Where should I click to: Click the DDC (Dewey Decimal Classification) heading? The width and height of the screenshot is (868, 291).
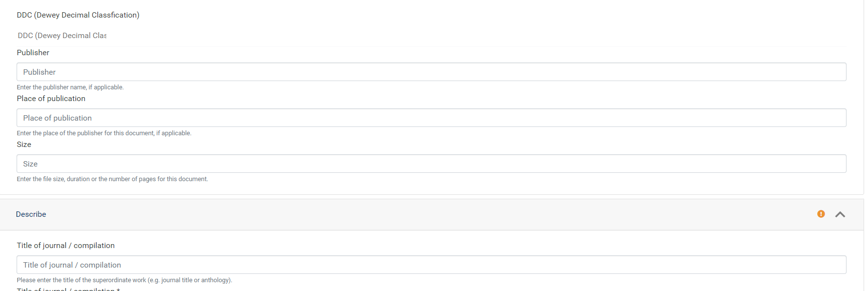click(x=78, y=15)
